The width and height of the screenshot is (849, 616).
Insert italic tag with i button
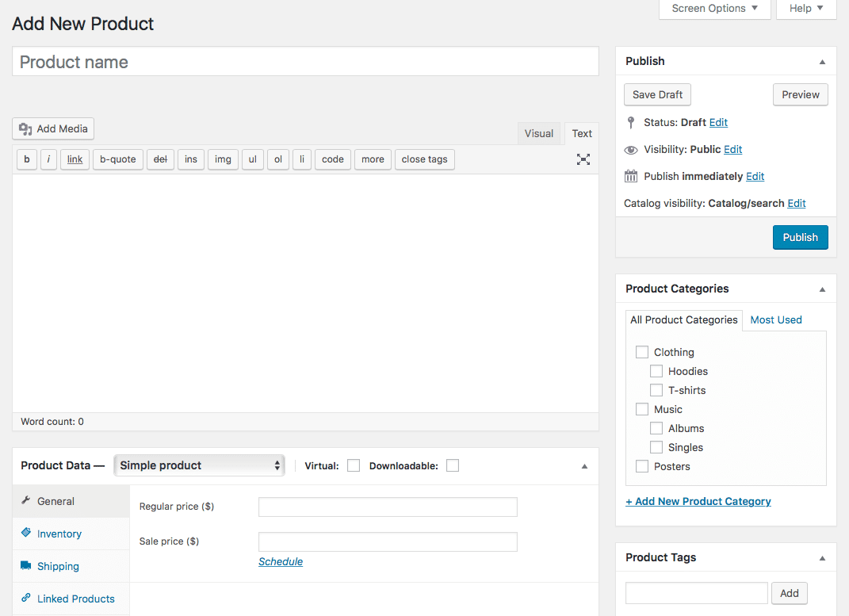[48, 159]
